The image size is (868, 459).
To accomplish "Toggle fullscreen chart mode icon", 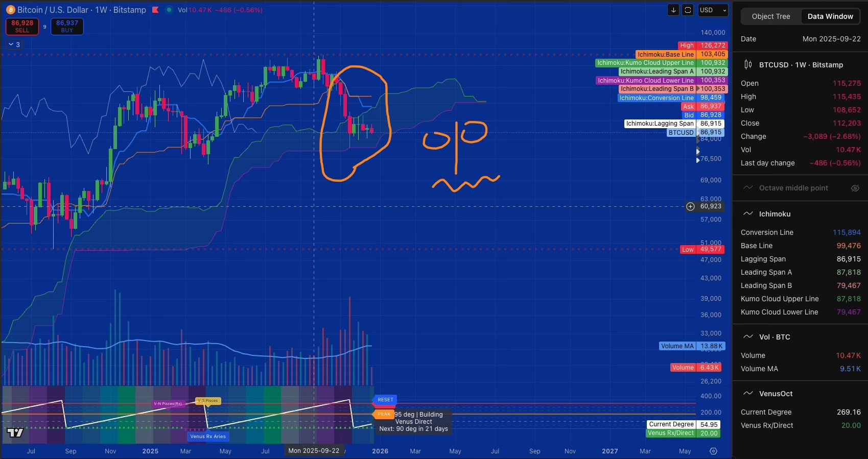I will click(688, 10).
